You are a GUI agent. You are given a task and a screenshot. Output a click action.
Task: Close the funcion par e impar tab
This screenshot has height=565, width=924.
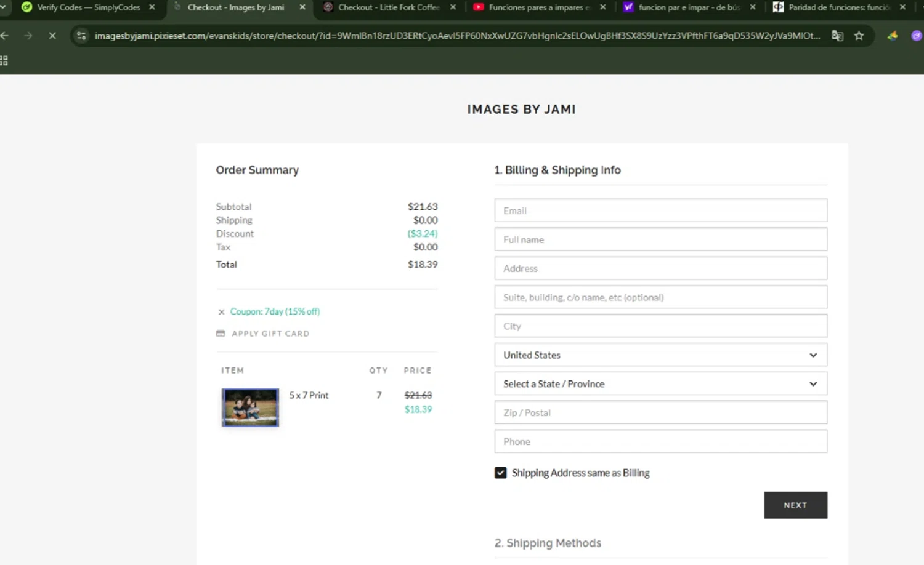(x=753, y=7)
